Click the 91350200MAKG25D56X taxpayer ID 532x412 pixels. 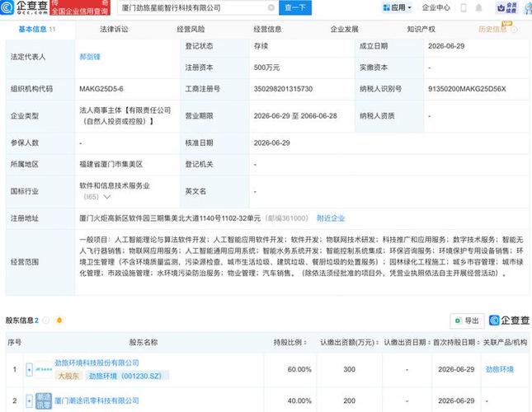[467, 89]
